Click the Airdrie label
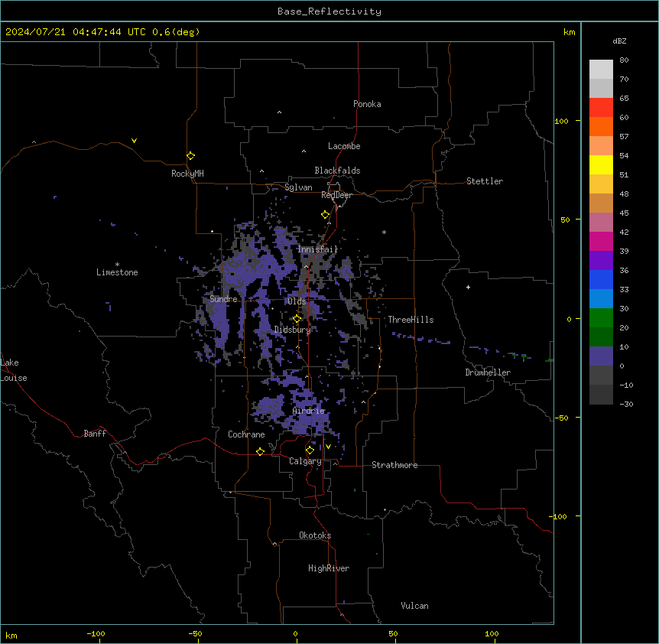 [309, 411]
